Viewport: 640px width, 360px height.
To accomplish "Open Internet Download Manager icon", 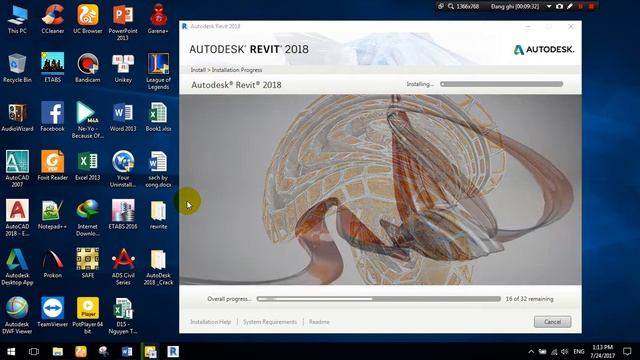I will (x=88, y=218).
